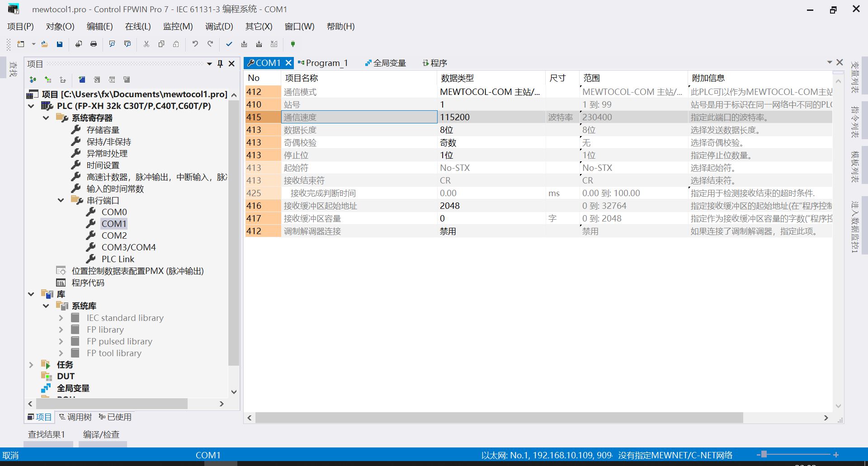Viewport: 868px width, 466px height.
Task: Collapse the 串行端口 tree node
Action: pyautogui.click(x=61, y=200)
